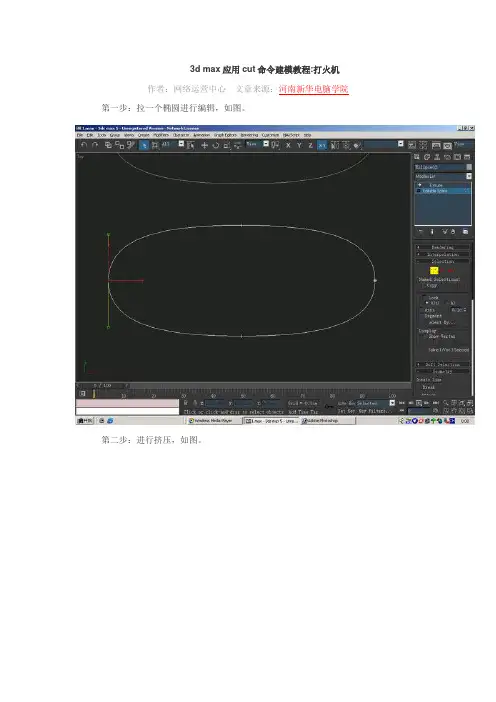Collapse the Selection rollout header
Screen dimensions: 496x702
tap(443, 261)
